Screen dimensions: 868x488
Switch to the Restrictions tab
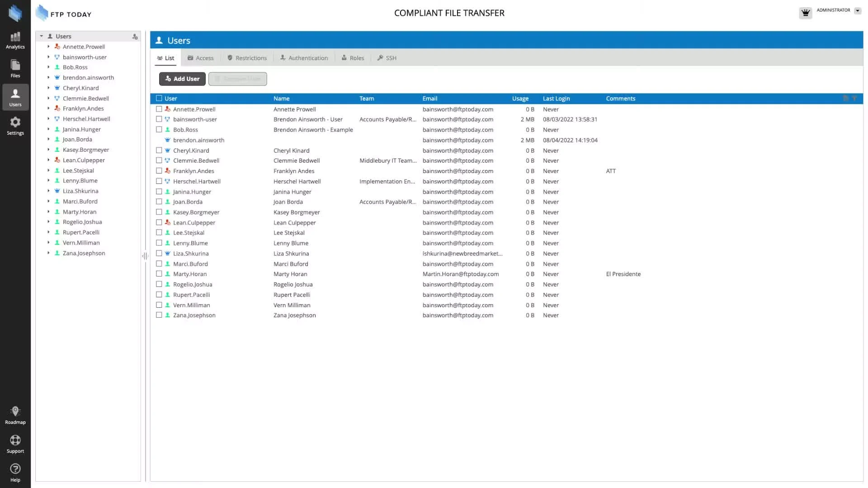(x=247, y=58)
